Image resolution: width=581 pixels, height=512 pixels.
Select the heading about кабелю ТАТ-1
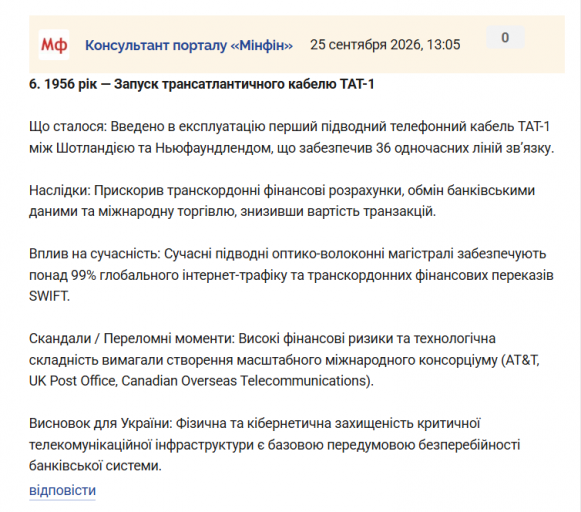click(x=202, y=84)
